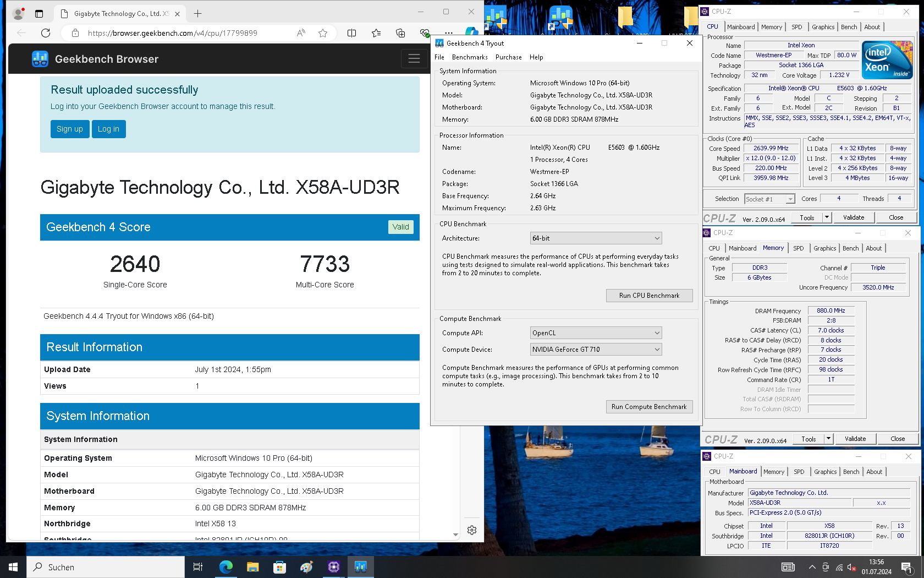924x578 pixels.
Task: Open Edge Settings and more menu
Action: pyautogui.click(x=449, y=33)
